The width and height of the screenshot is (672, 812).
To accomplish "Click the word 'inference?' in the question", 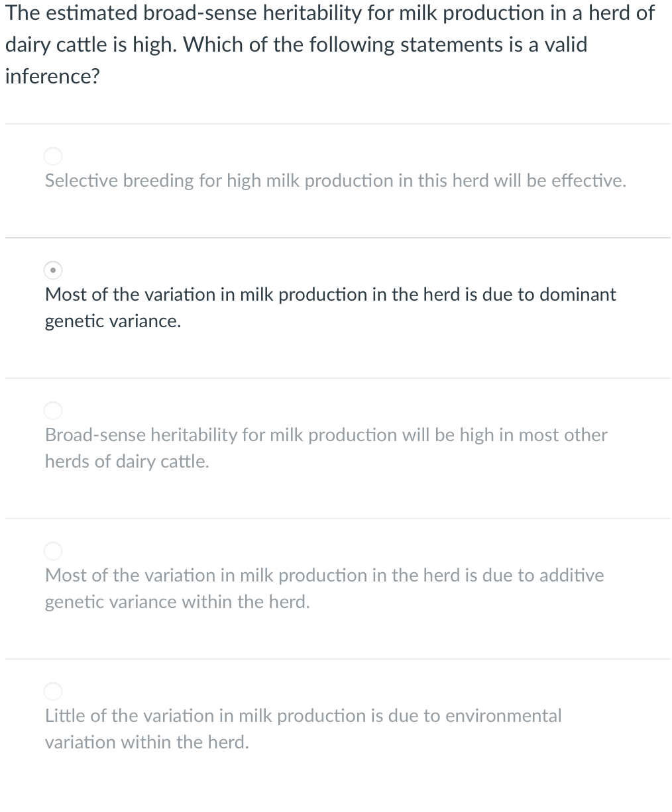I will [52, 77].
